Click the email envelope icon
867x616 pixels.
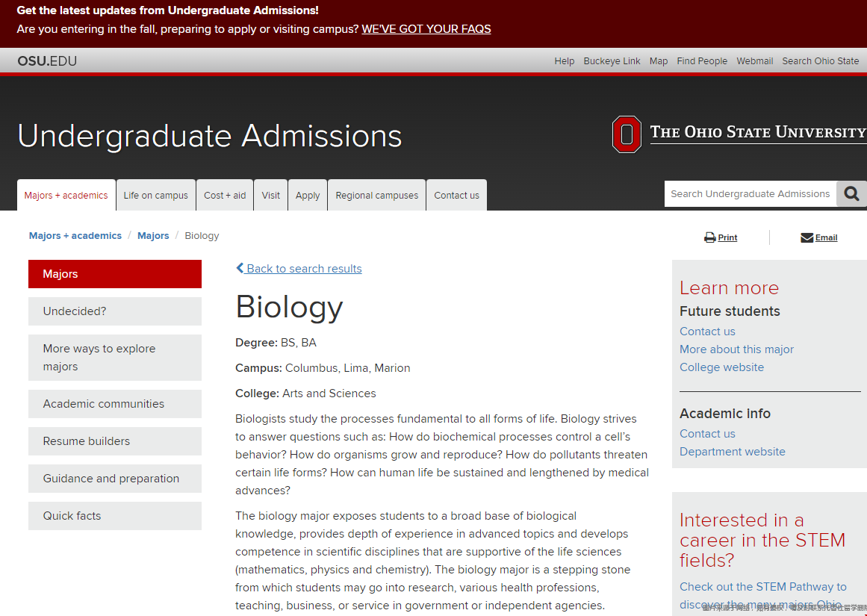(x=807, y=237)
